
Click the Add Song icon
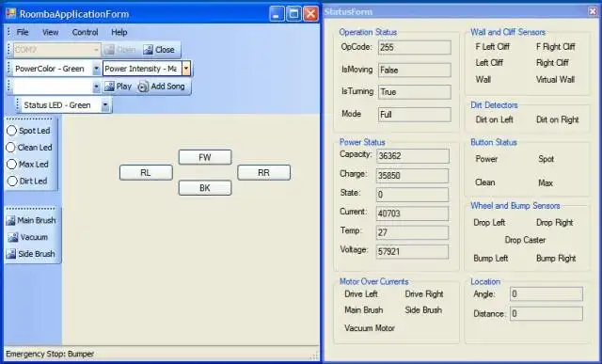click(143, 87)
